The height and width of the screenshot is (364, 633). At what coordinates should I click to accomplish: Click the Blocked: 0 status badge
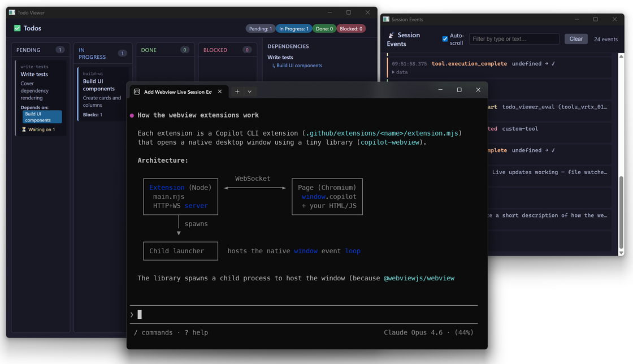pyautogui.click(x=351, y=29)
